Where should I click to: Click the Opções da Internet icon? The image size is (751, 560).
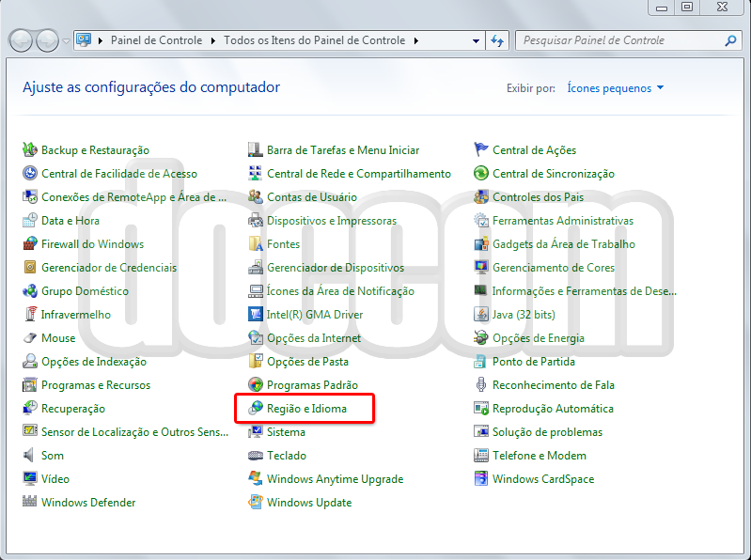(256, 337)
